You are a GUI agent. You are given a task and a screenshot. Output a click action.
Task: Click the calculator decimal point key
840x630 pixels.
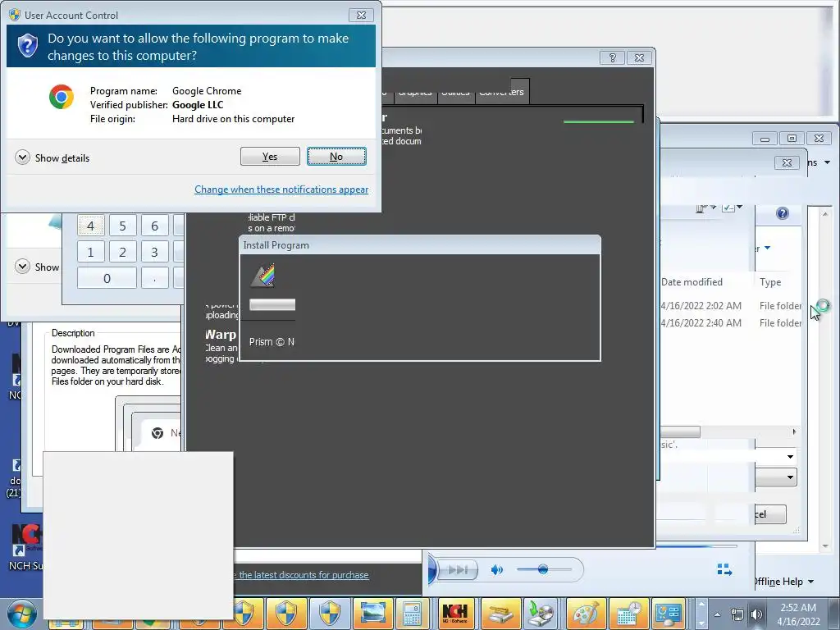click(155, 278)
